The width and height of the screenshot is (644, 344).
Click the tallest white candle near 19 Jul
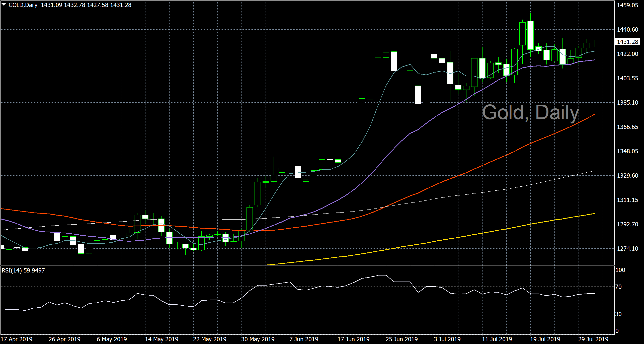click(530, 35)
